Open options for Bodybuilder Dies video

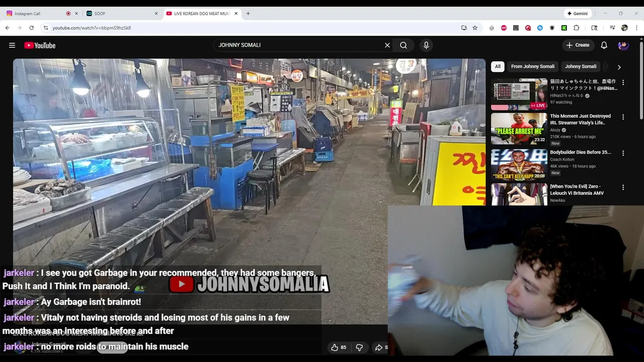click(623, 153)
